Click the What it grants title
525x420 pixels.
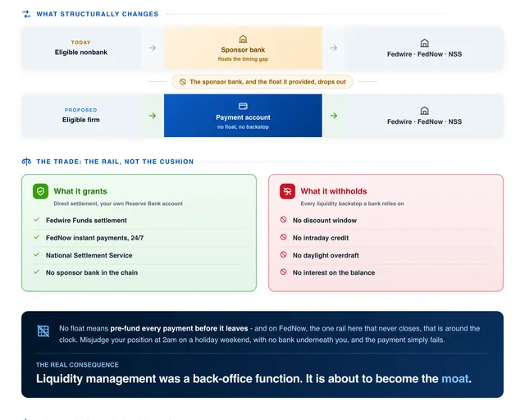(x=80, y=191)
